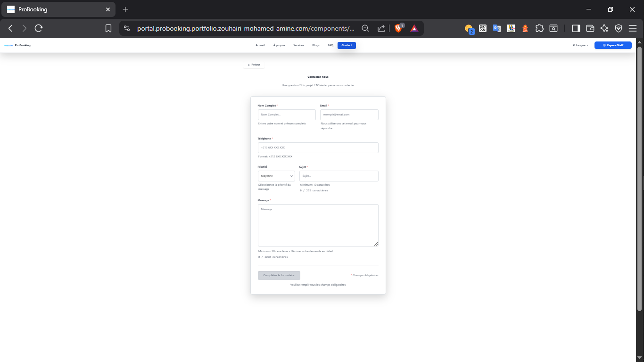The width and height of the screenshot is (644, 362).
Task: Open the Blogs page
Action: 316,45
